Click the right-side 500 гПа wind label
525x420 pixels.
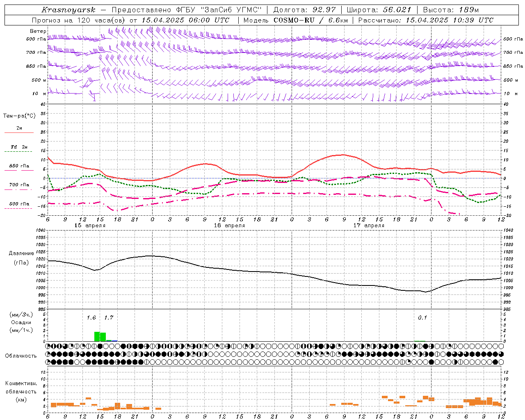point(513,39)
